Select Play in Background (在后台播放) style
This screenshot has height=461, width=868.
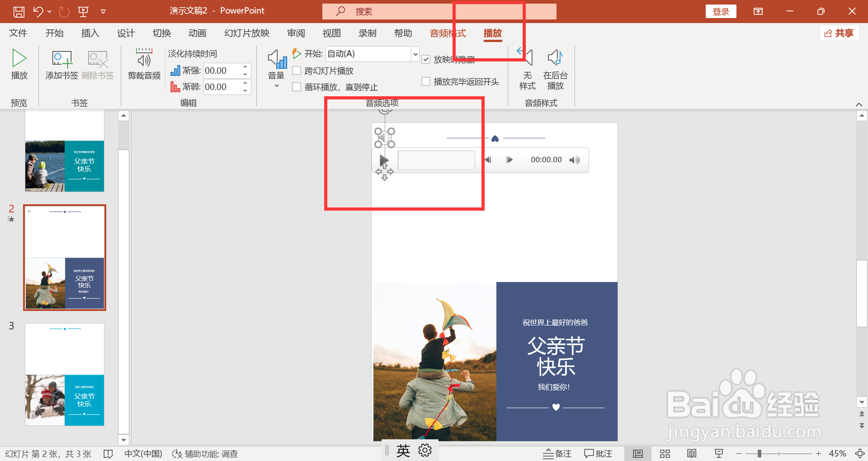pyautogui.click(x=555, y=69)
